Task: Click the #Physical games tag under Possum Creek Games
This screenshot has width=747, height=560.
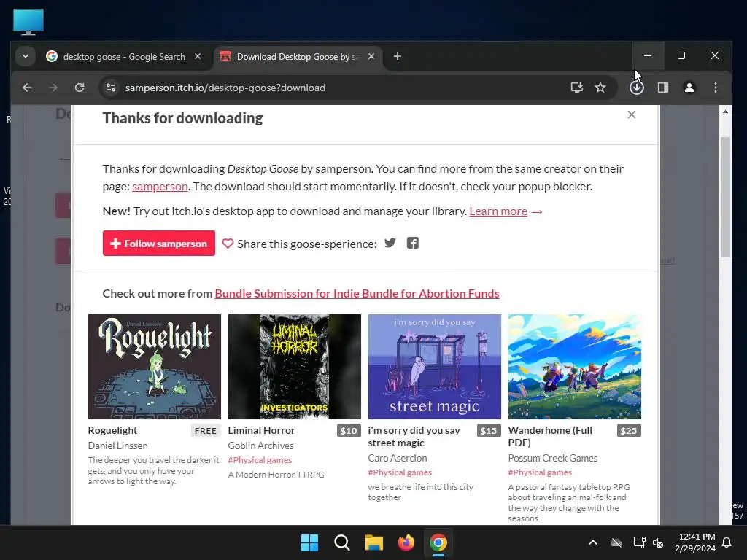Action: [540, 472]
